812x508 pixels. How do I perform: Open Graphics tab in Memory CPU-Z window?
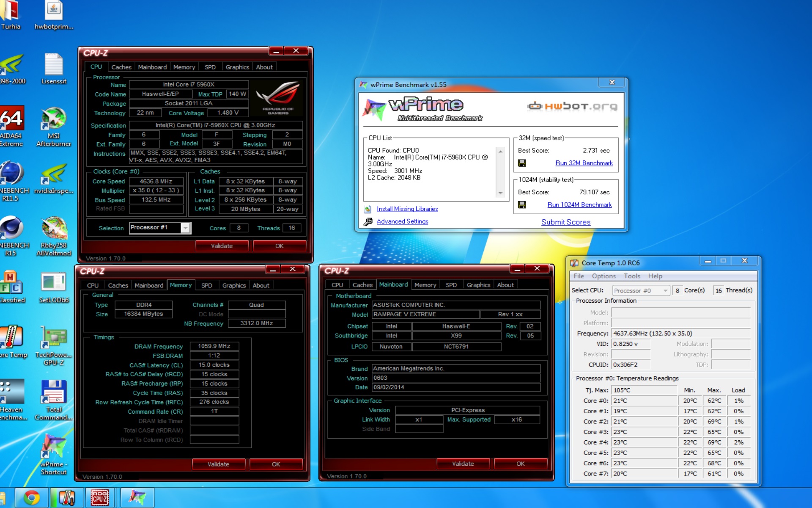(x=234, y=285)
